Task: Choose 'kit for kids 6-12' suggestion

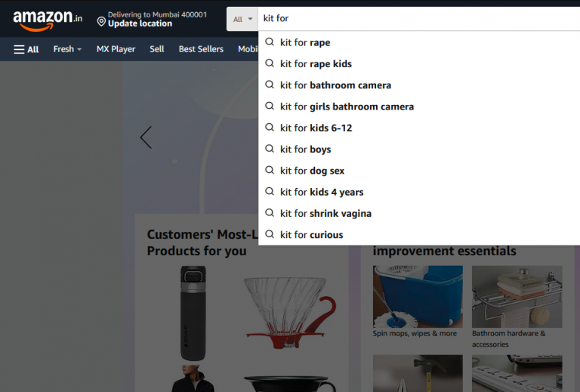Action: click(x=316, y=128)
